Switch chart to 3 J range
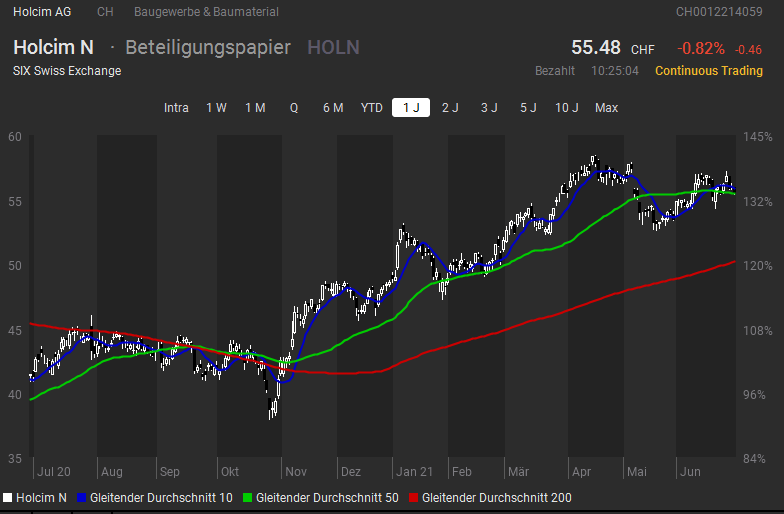 [489, 108]
